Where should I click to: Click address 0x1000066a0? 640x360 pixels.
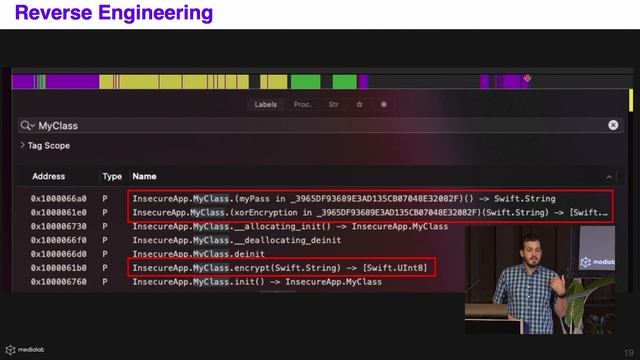(x=59, y=198)
